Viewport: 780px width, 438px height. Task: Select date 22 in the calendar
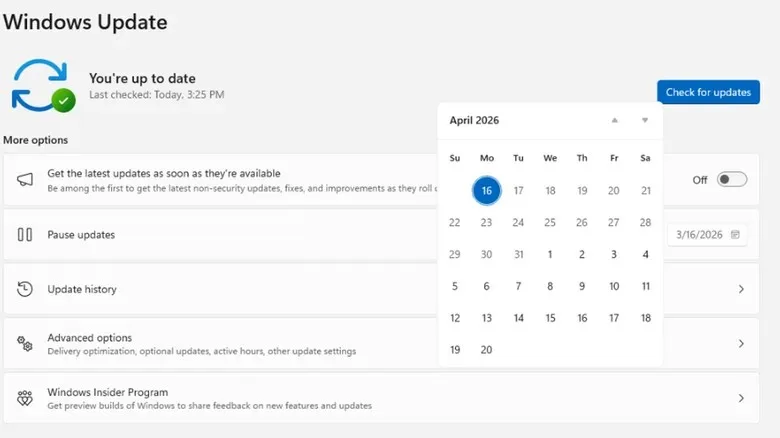[455, 222]
